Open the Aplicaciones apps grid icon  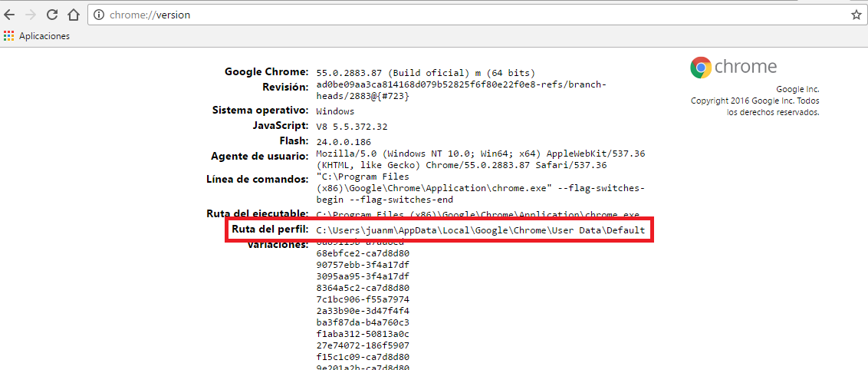pyautogui.click(x=8, y=36)
